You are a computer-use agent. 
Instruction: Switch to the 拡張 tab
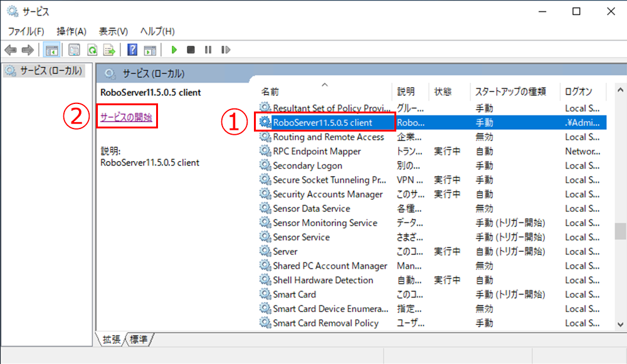click(111, 339)
